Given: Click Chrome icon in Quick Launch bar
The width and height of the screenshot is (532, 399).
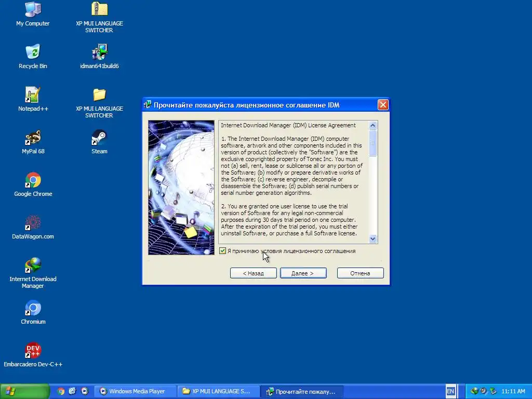Looking at the screenshot, I should (61, 391).
